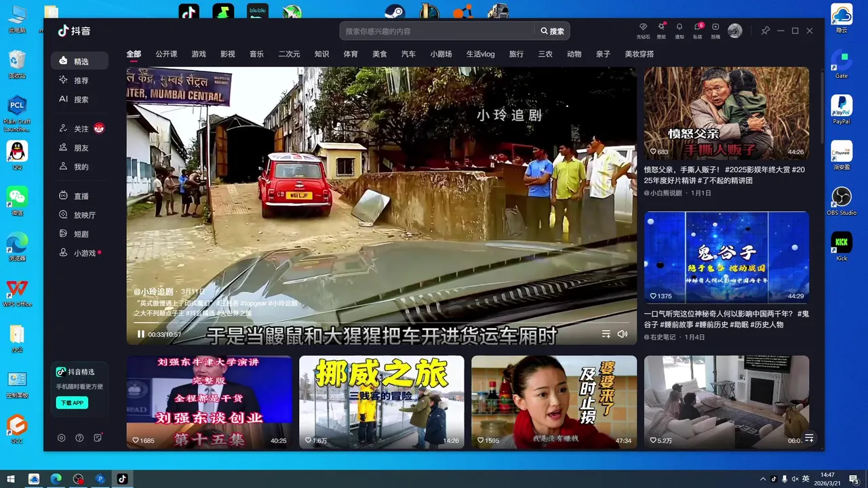Viewport: 868px width, 488px height.
Task: Open the 刘强东谈创业 video thumbnail
Action: (x=209, y=402)
